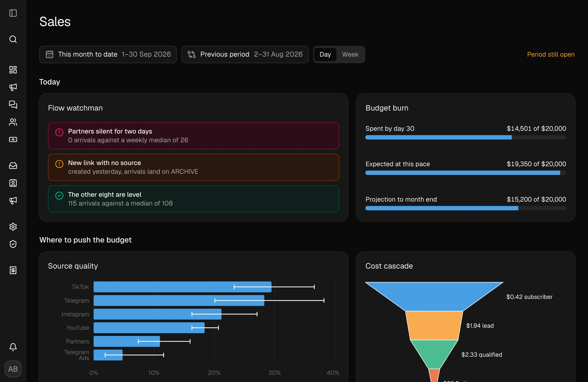Image resolution: width=588 pixels, height=382 pixels.
Task: Open the New link with no source alert
Action: (x=193, y=167)
